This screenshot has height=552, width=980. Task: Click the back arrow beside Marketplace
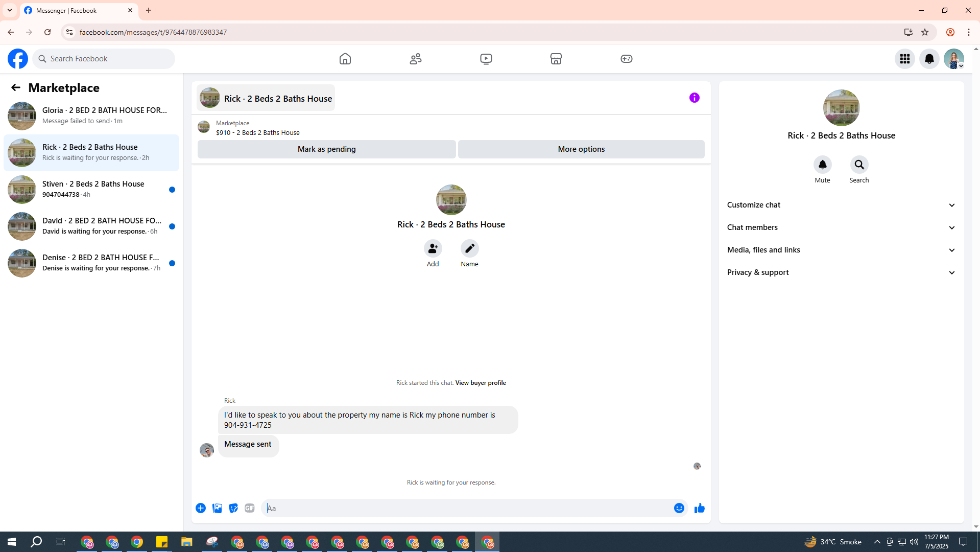click(x=16, y=87)
